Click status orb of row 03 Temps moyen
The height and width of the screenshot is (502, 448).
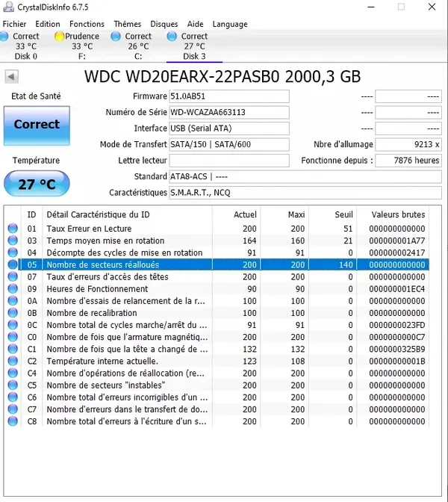point(13,241)
